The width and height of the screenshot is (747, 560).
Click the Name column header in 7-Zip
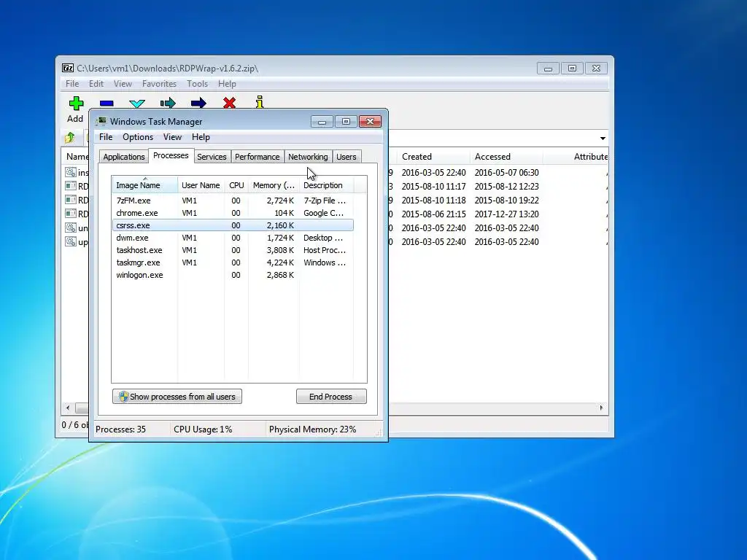pyautogui.click(x=76, y=157)
